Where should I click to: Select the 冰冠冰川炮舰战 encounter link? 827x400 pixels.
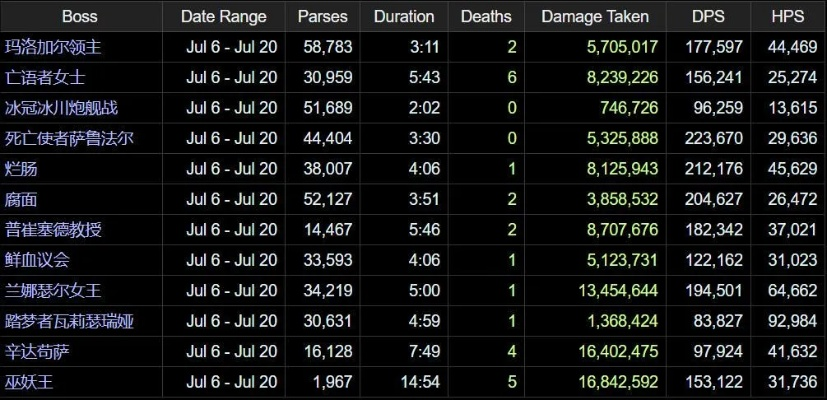pyautogui.click(x=61, y=107)
